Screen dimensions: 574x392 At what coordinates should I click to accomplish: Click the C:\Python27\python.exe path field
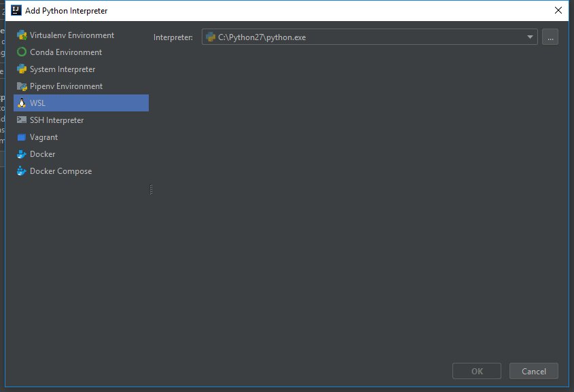pyautogui.click(x=370, y=37)
